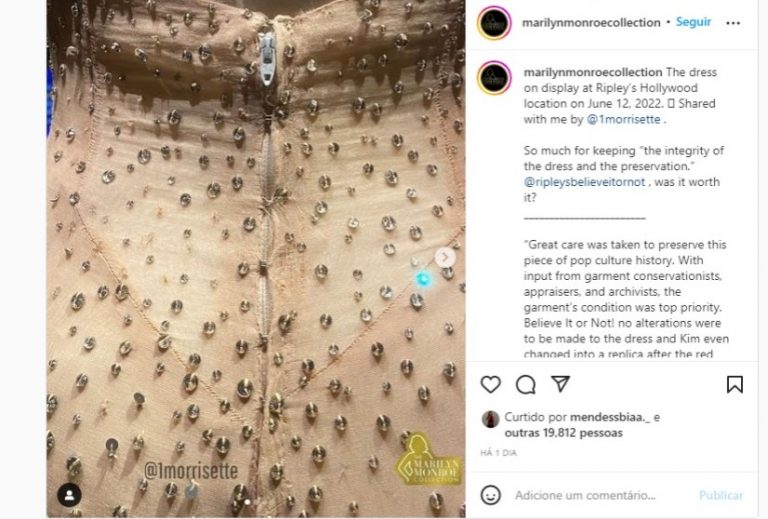
Task: Open comments with the speech bubble icon
Action: click(526, 384)
